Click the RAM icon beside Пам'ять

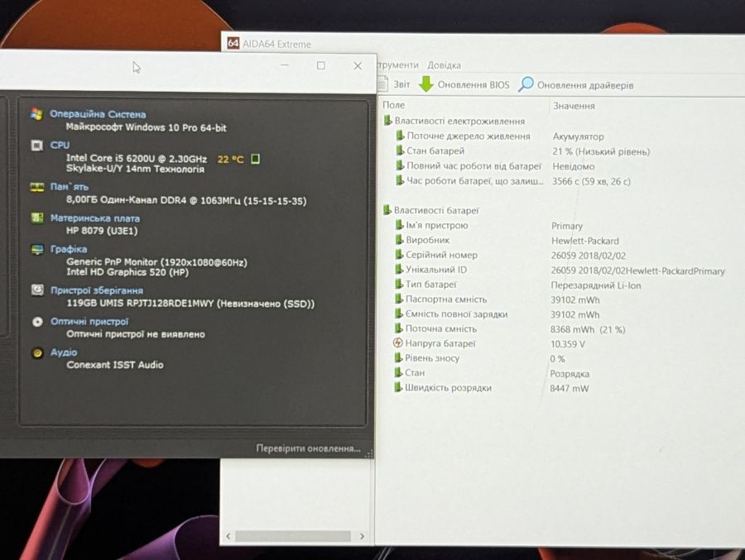tap(37, 187)
